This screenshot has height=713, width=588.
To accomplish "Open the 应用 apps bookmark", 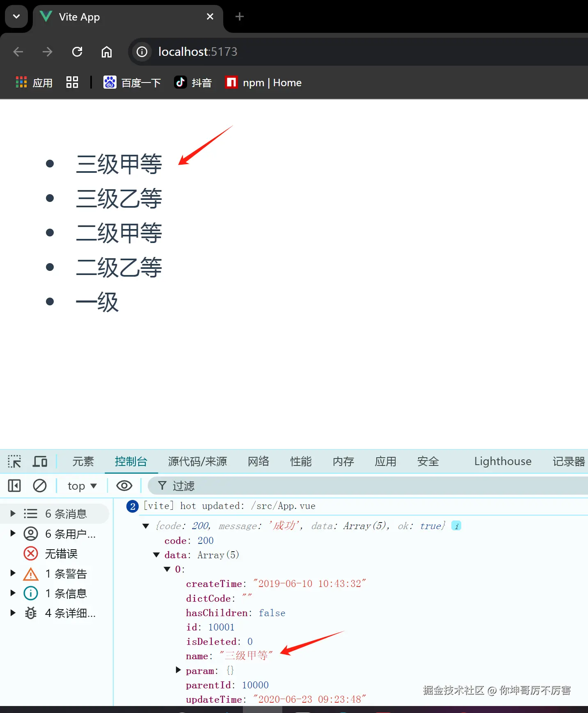I will click(34, 83).
